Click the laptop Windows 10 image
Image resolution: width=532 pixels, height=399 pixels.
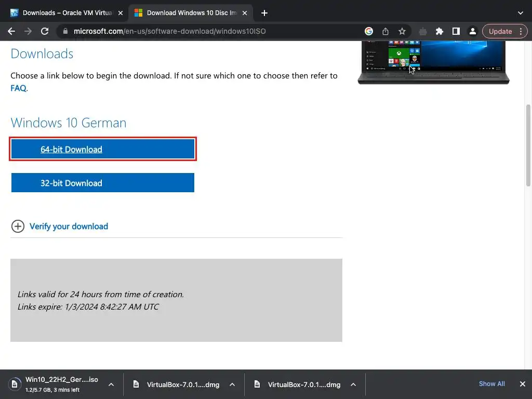[434, 62]
